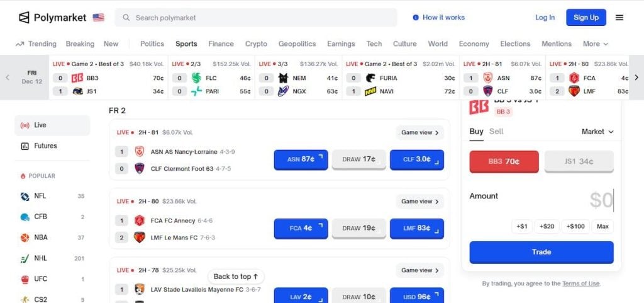644x303 pixels.
Task: Open the Polymarket logo home link
Action: [x=53, y=17]
